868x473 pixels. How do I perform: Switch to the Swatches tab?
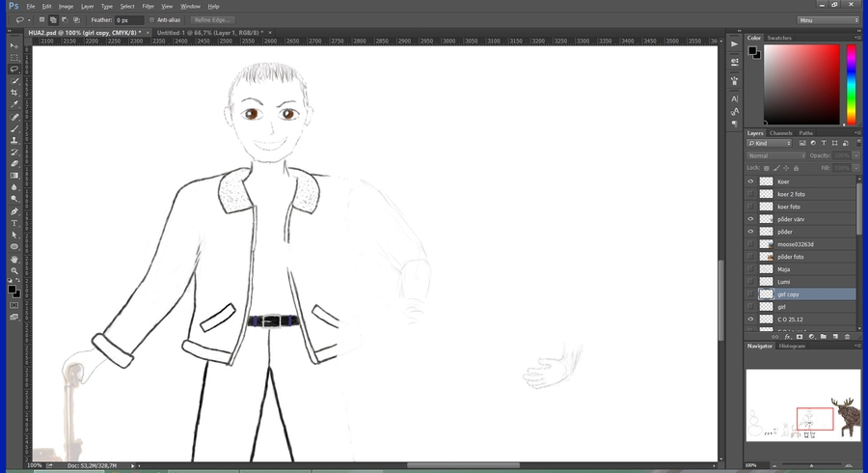(779, 38)
